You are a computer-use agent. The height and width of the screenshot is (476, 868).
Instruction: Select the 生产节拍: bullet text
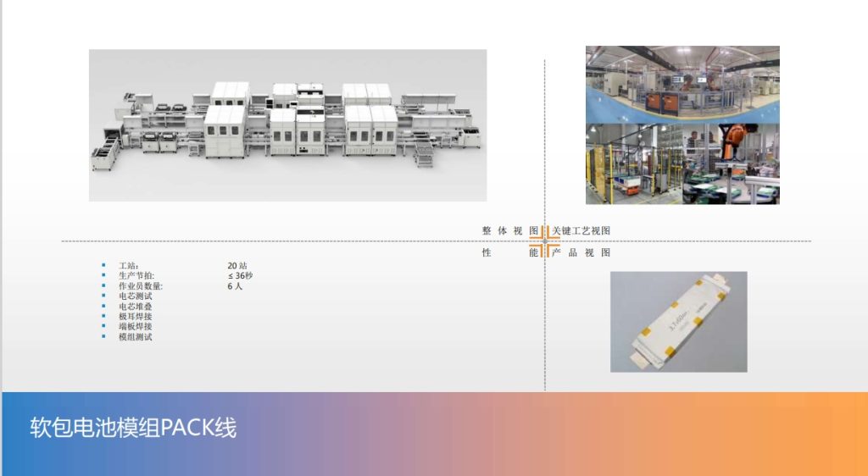point(136,276)
